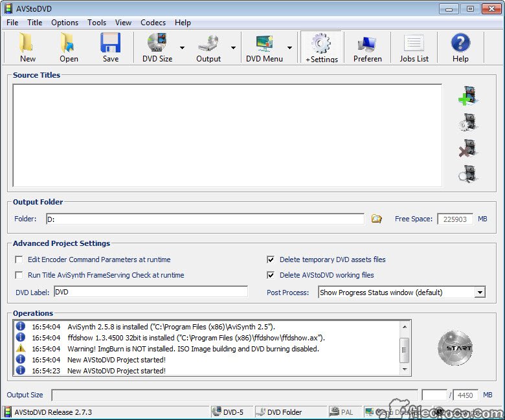Expand the Output dropdown arrow
The height and width of the screenshot is (420, 505).
(233, 48)
